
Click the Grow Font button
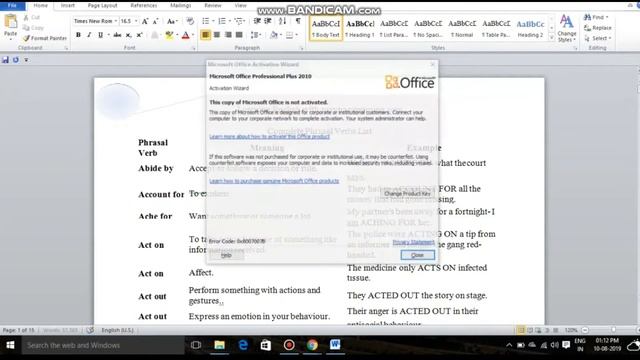point(144,21)
